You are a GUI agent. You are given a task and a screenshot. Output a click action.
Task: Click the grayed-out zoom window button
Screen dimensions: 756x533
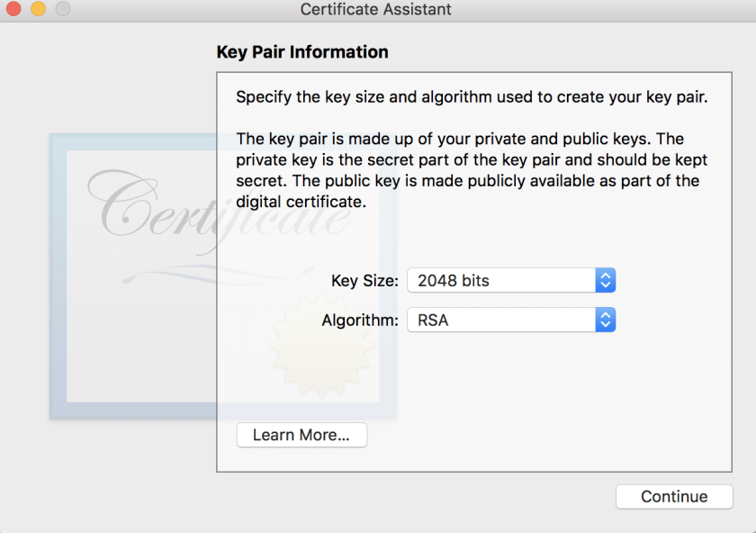(62, 10)
